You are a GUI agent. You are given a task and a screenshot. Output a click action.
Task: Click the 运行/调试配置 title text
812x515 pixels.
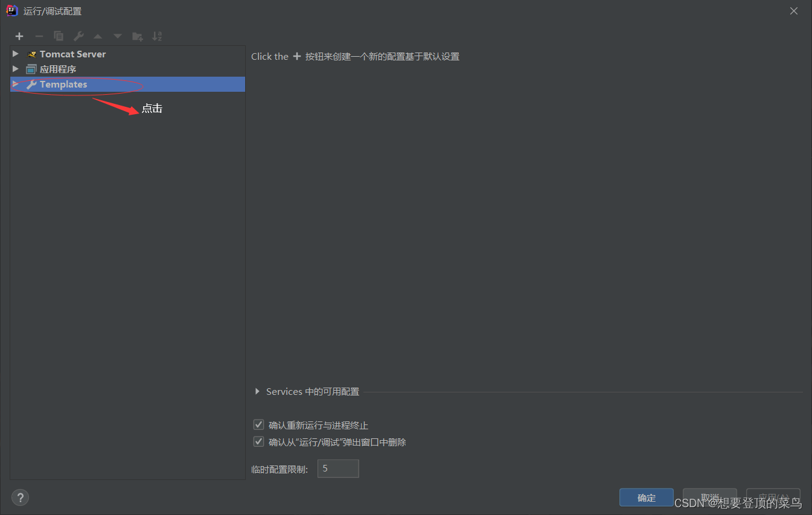pyautogui.click(x=53, y=11)
